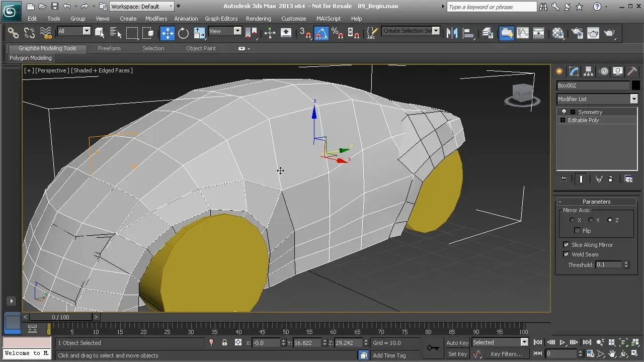The height and width of the screenshot is (362, 644).
Task: Switch to the Hierarchy command panel
Action: (589, 71)
